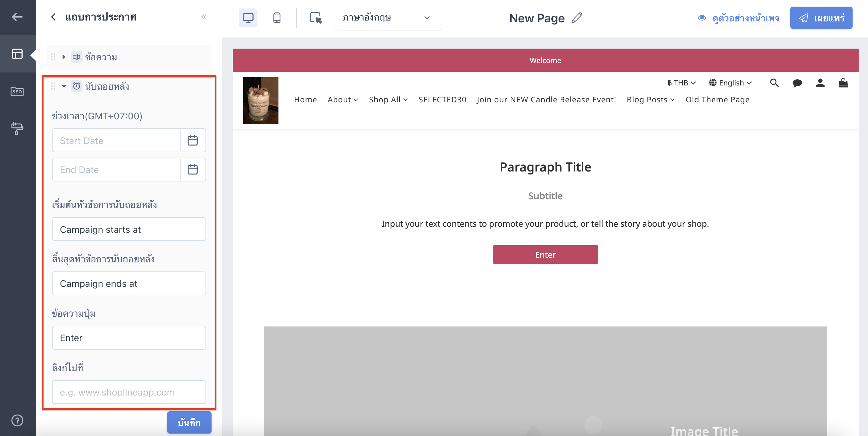Click the ข้อความ text block icon
This screenshot has width=868, height=436.
point(76,57)
